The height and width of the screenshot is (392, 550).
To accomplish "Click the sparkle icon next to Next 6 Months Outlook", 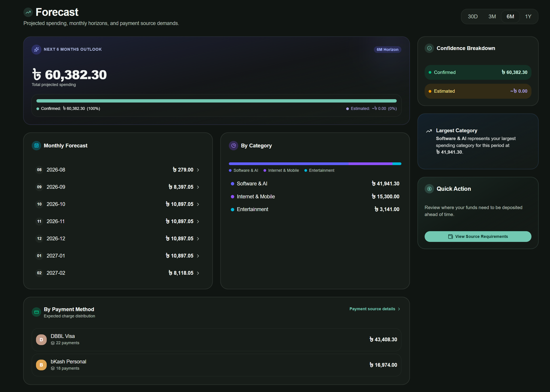I will 36,50.
